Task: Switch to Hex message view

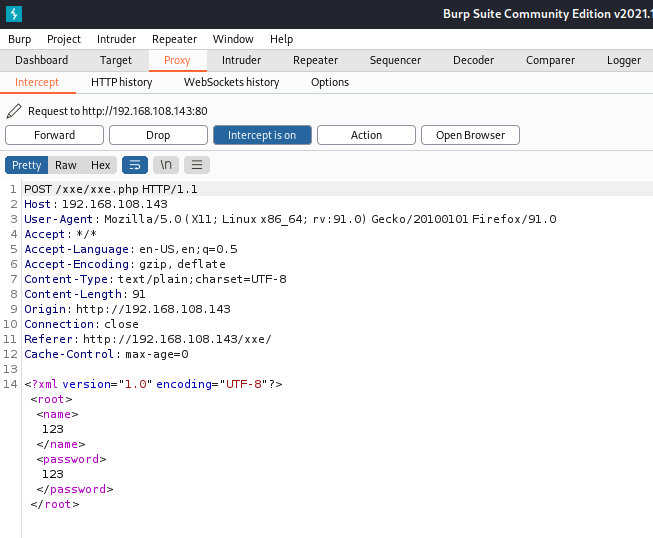Action: (100, 165)
